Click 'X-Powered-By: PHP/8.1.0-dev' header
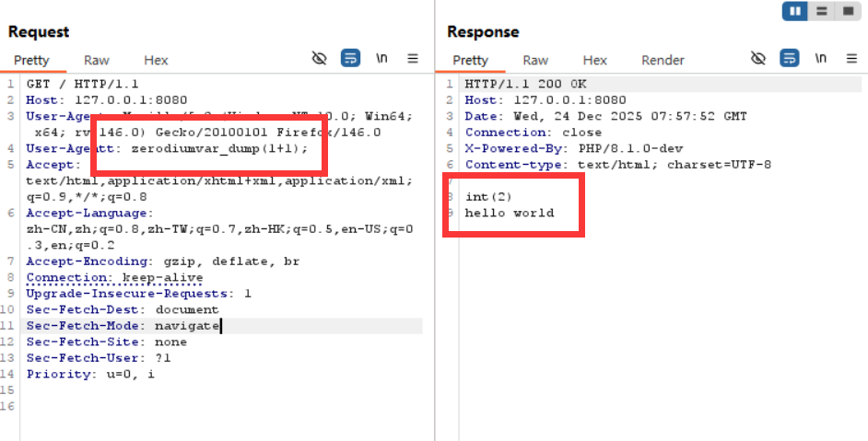The width and height of the screenshot is (868, 441). [x=573, y=149]
